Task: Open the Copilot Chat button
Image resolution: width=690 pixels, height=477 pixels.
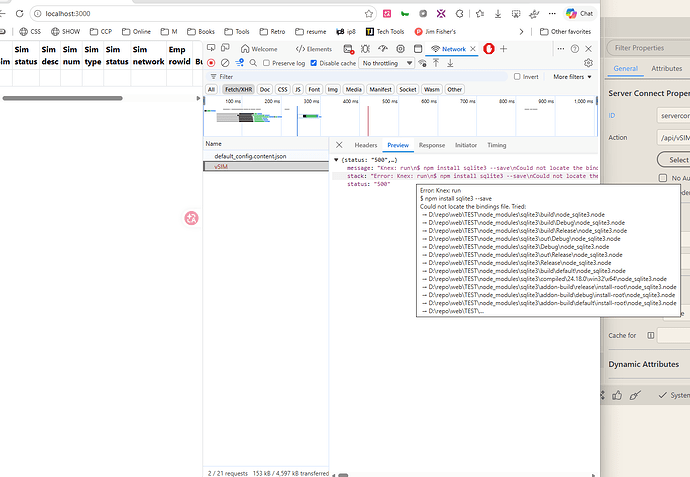Action: (x=580, y=14)
